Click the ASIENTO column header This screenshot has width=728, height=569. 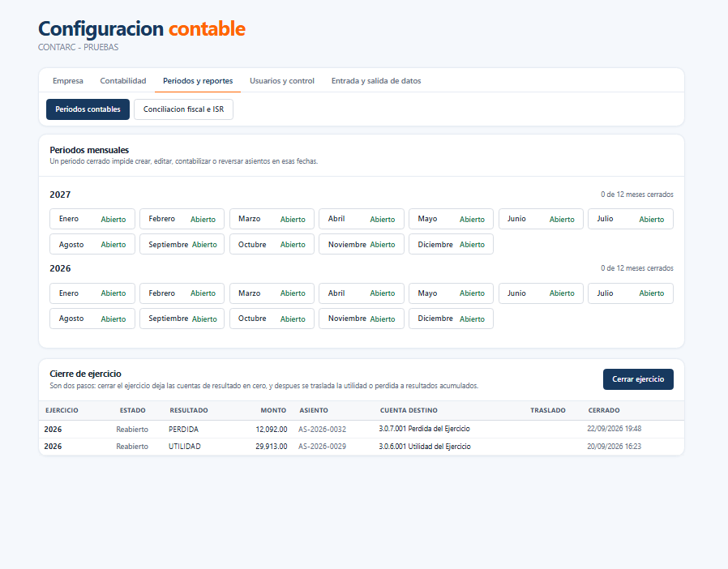[x=314, y=410]
